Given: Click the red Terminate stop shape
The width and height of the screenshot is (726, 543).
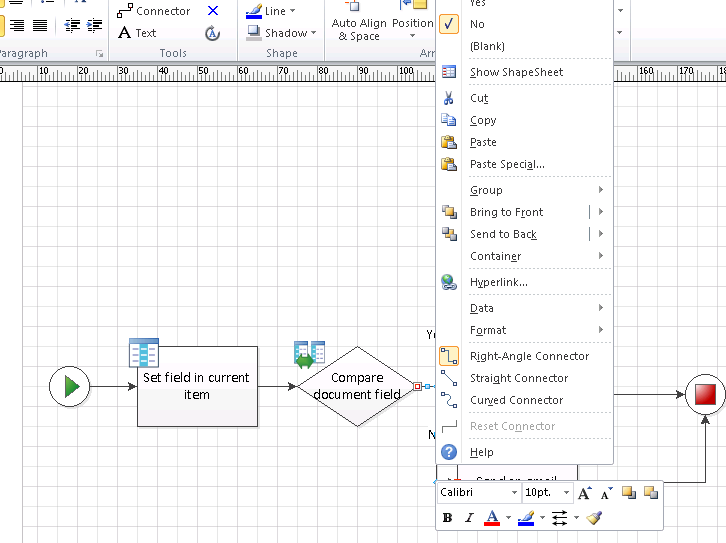Looking at the screenshot, I should (x=705, y=395).
